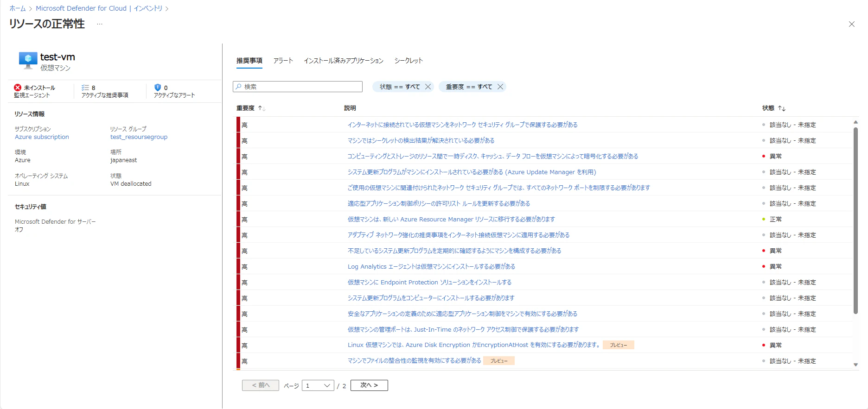Click the アクティブな推奨事項 counter label

(105, 95)
